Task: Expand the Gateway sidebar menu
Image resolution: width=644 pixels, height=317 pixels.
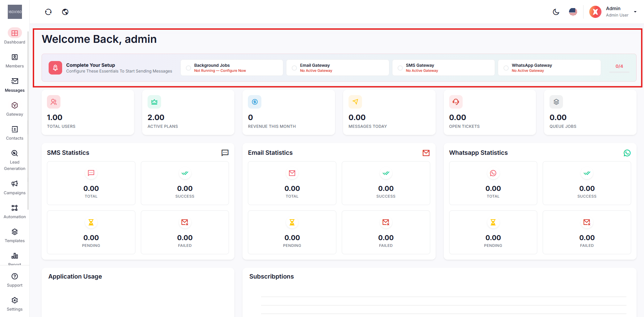Action: pos(15,109)
